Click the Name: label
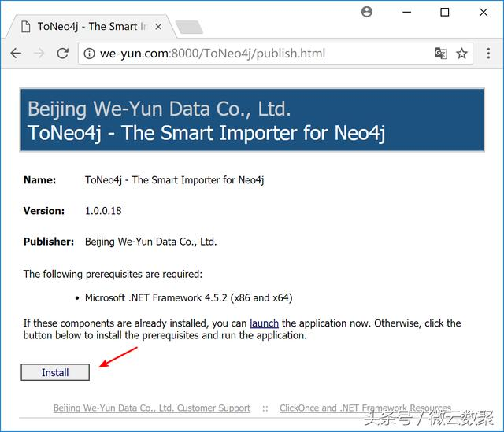Image resolution: width=504 pixels, height=432 pixels. pos(39,180)
